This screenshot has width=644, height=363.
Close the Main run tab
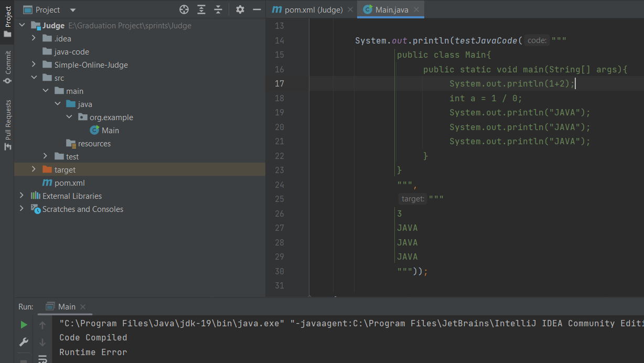click(83, 307)
